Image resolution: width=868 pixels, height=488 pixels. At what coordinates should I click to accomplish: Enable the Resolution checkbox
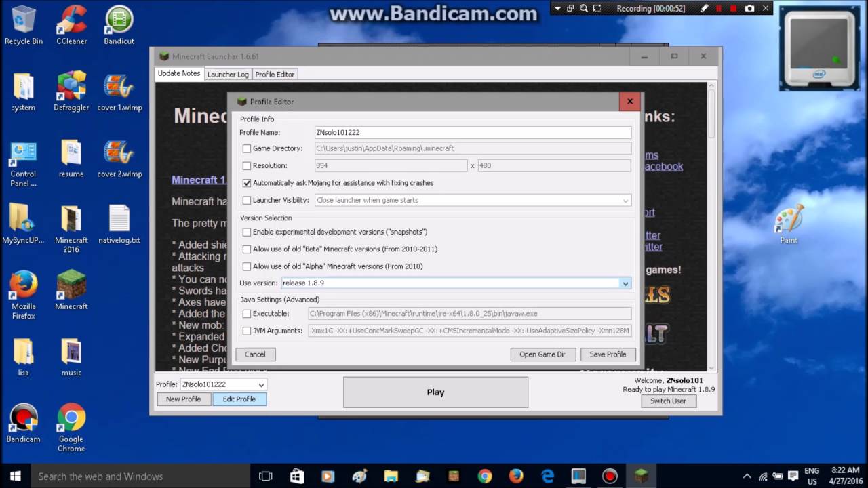pos(247,165)
